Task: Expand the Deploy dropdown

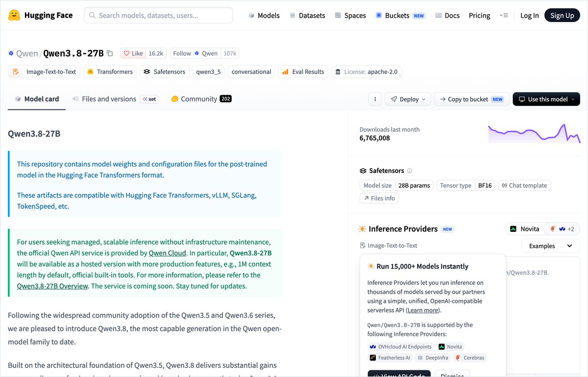Action: (408, 99)
